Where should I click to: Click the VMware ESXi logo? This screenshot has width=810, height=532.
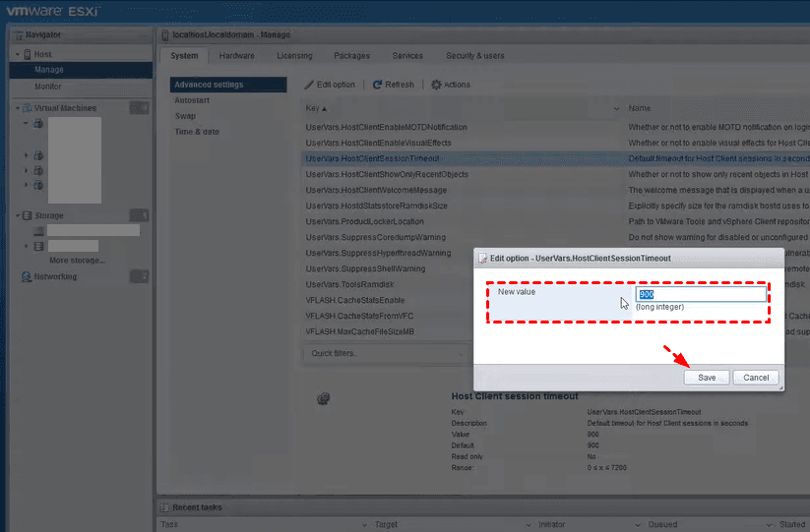[51, 11]
